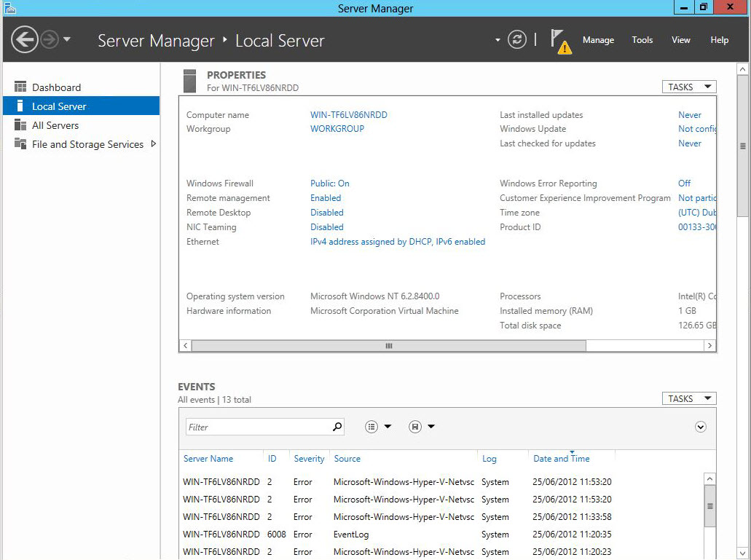
Task: Open the Tools menu
Action: point(642,40)
